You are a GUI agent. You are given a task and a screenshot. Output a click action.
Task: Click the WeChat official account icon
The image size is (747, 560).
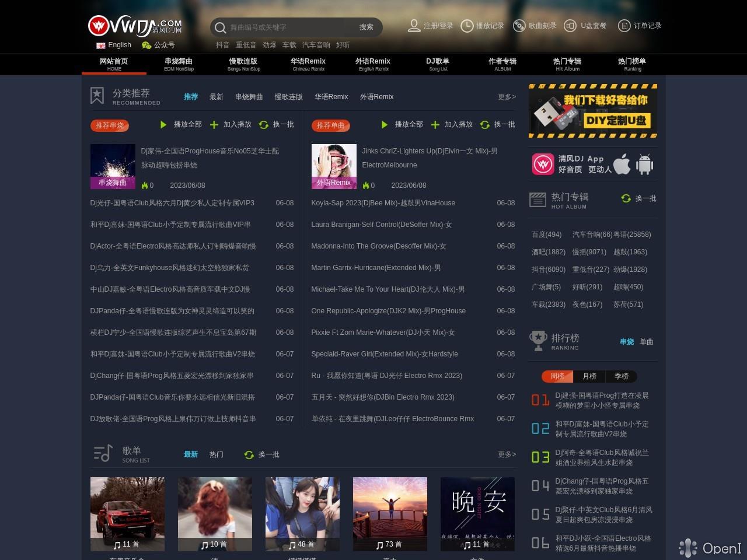(146, 45)
